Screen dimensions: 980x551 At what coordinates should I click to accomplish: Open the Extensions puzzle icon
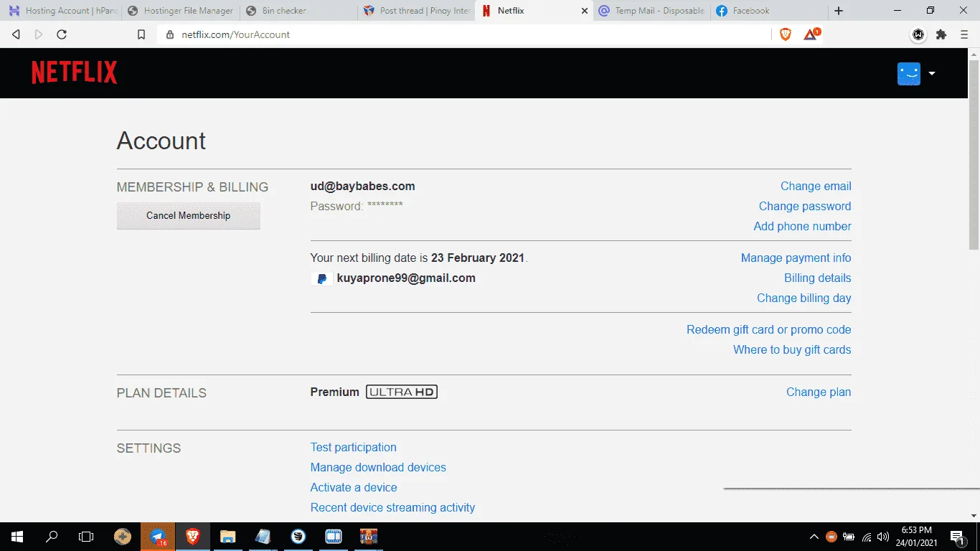pos(941,34)
